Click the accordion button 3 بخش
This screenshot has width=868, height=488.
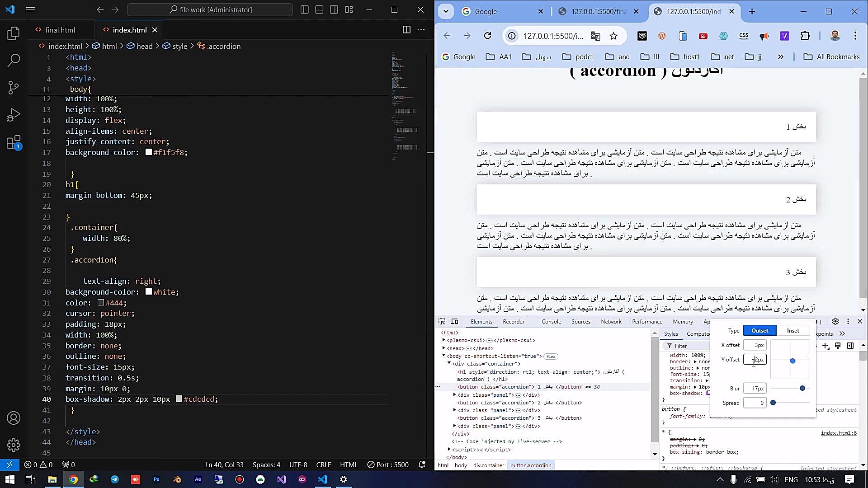coord(646,272)
